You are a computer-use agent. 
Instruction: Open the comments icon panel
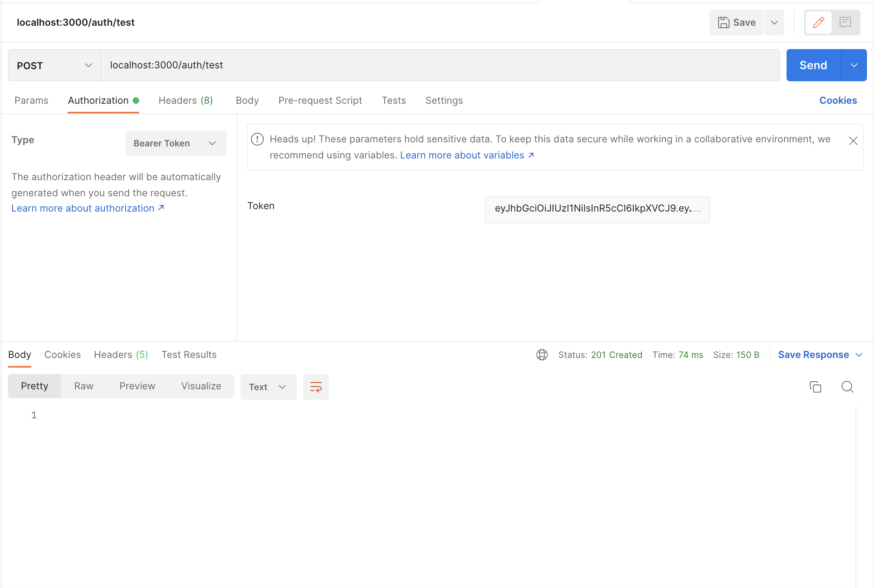coord(845,23)
